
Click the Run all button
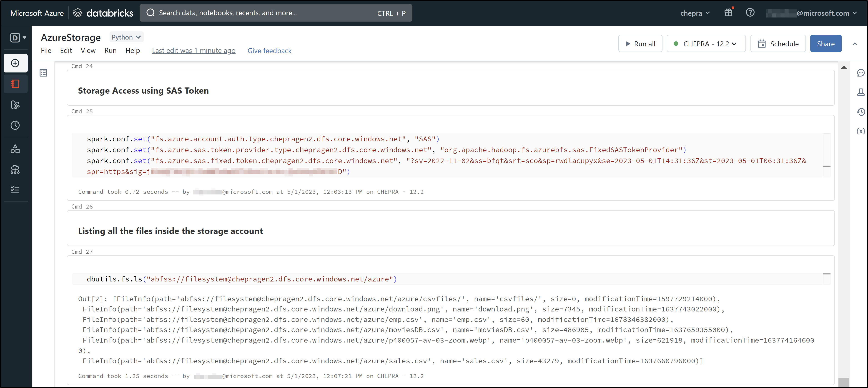(x=640, y=44)
